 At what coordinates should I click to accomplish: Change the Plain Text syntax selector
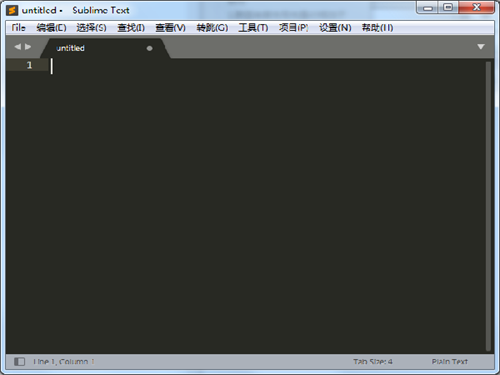point(450,361)
